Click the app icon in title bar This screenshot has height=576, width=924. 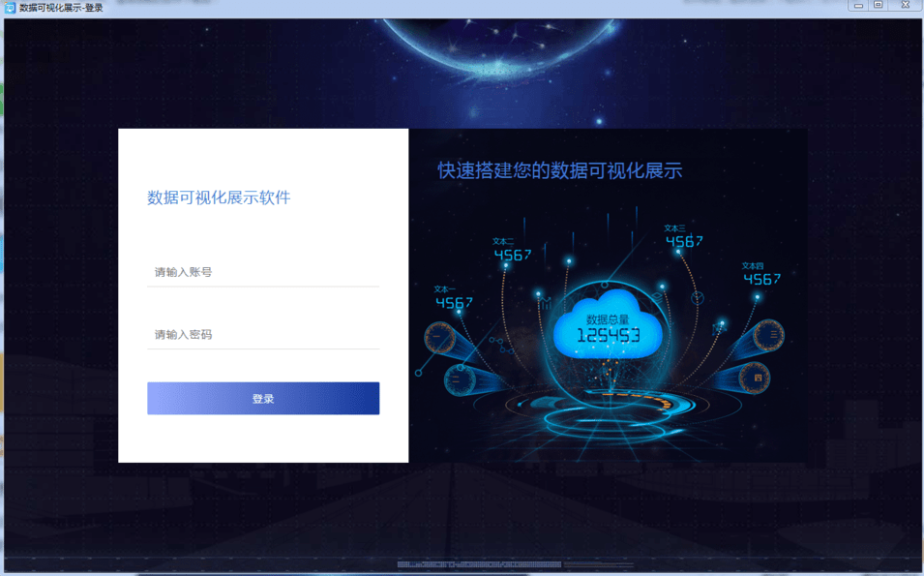[10, 7]
